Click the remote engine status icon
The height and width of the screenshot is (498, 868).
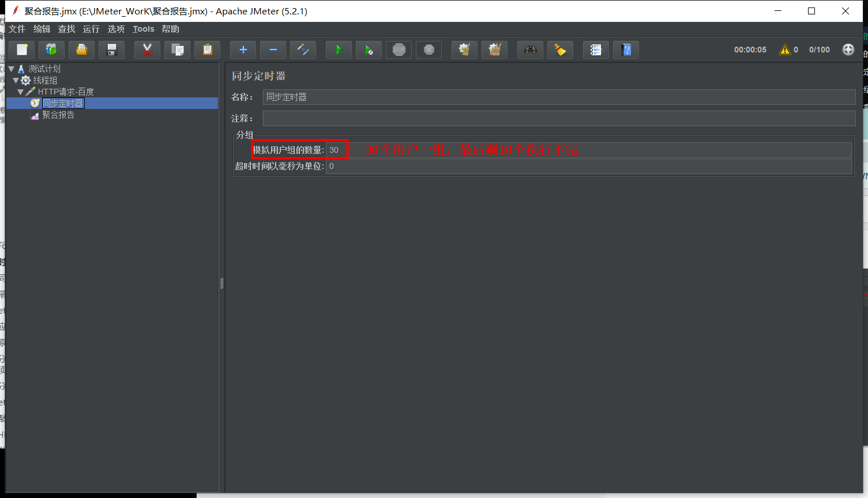(848, 50)
